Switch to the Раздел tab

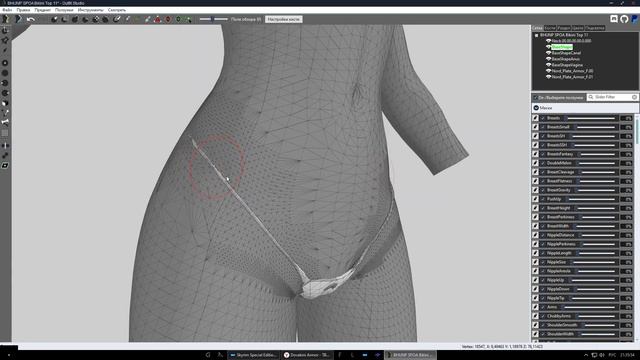point(564,28)
